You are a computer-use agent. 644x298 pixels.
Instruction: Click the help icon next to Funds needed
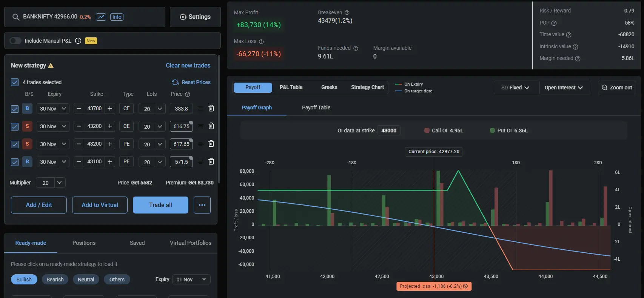point(356,48)
